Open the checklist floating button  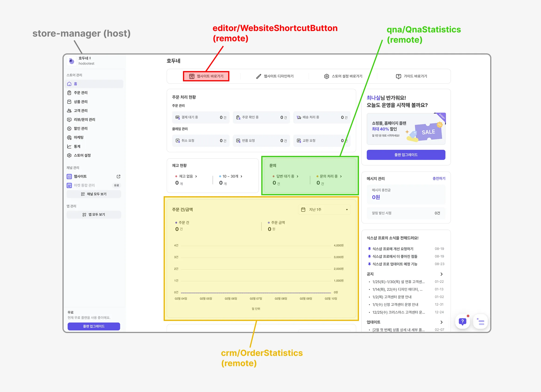coord(480,322)
